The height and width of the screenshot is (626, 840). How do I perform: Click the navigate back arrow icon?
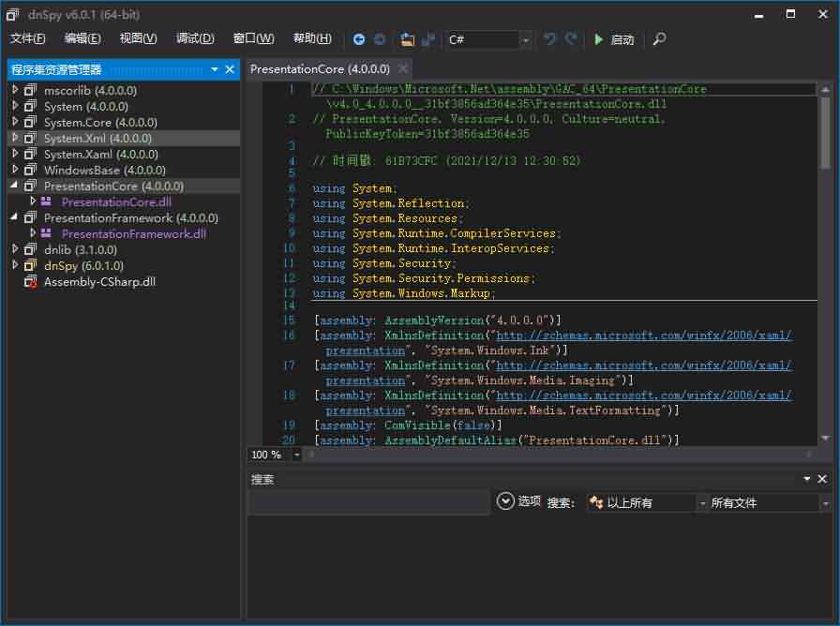(359, 39)
